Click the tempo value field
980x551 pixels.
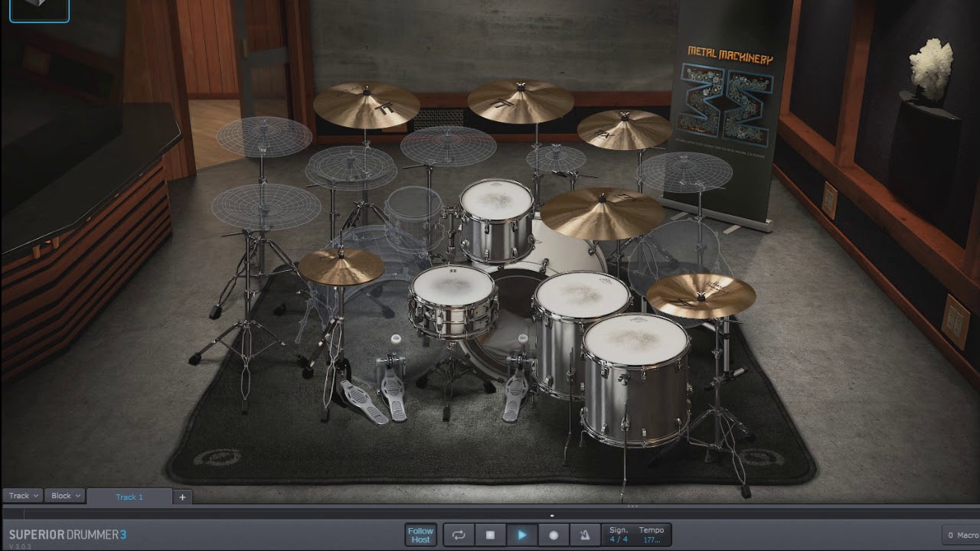[x=652, y=540]
